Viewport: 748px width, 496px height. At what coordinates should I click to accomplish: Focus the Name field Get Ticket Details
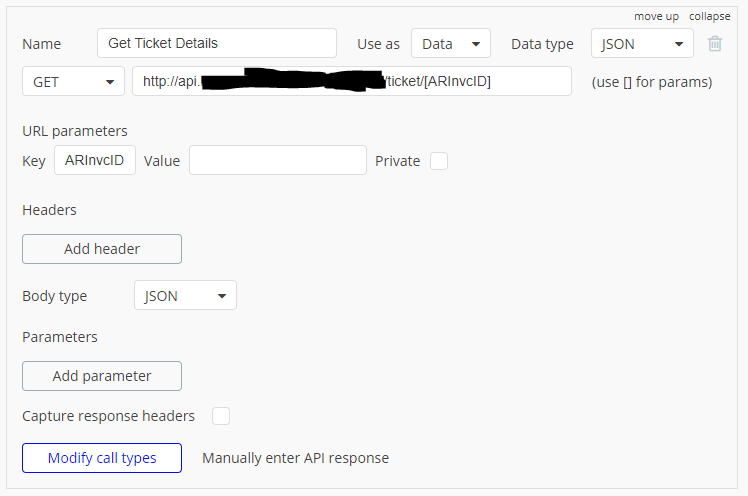coord(217,44)
